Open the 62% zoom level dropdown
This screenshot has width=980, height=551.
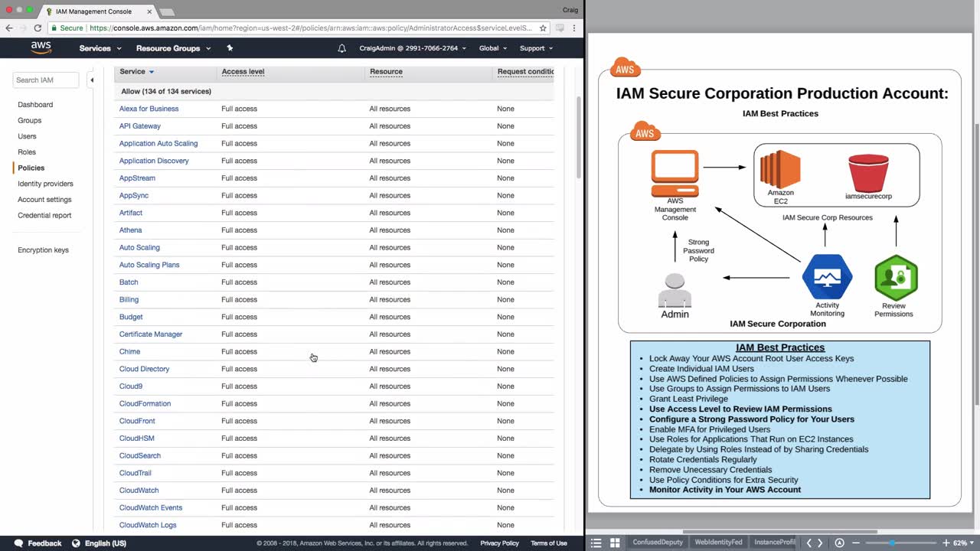[963, 543]
